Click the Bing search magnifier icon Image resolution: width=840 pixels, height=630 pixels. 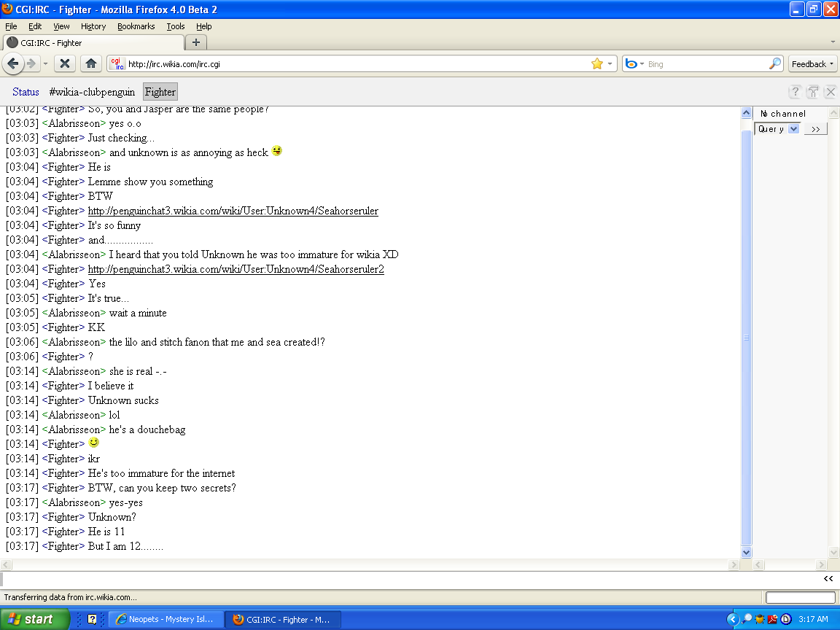coord(774,63)
